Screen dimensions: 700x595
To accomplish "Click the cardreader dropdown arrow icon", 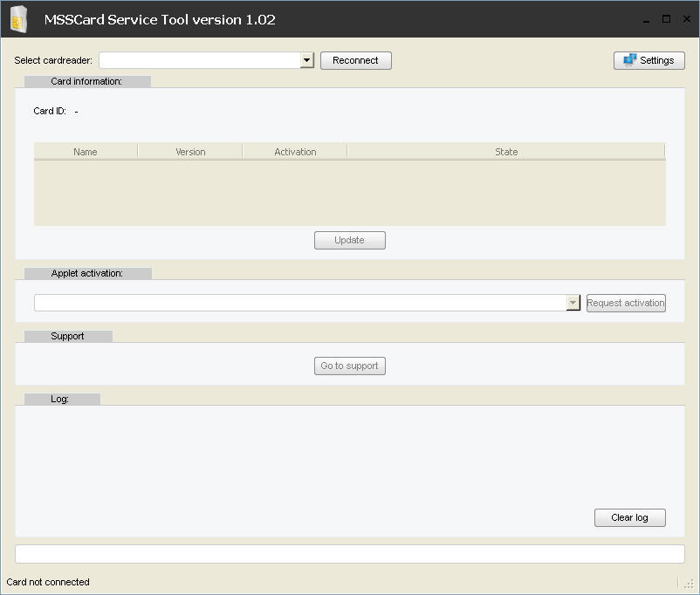I will tap(307, 60).
